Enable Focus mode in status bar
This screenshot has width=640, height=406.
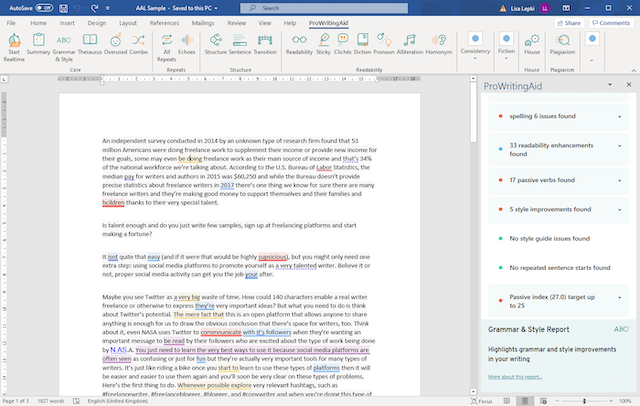coord(481,401)
